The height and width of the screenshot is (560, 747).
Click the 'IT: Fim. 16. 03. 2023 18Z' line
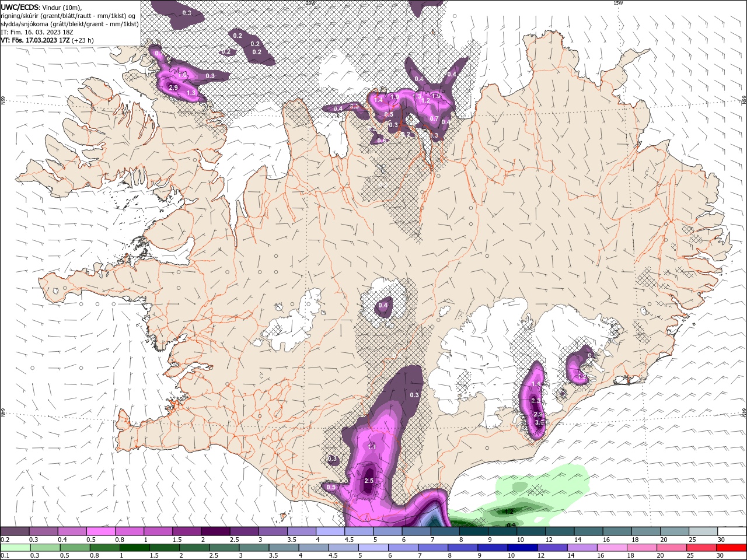37,32
